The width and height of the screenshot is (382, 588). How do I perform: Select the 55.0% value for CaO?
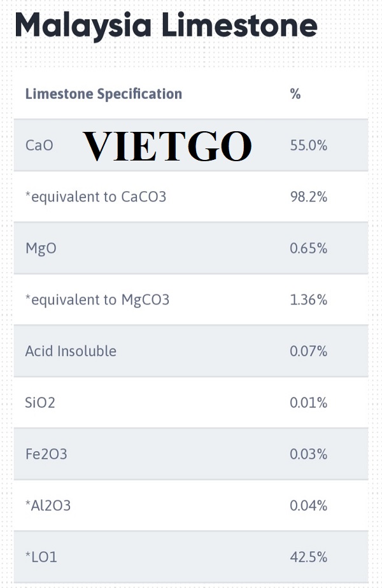click(309, 145)
